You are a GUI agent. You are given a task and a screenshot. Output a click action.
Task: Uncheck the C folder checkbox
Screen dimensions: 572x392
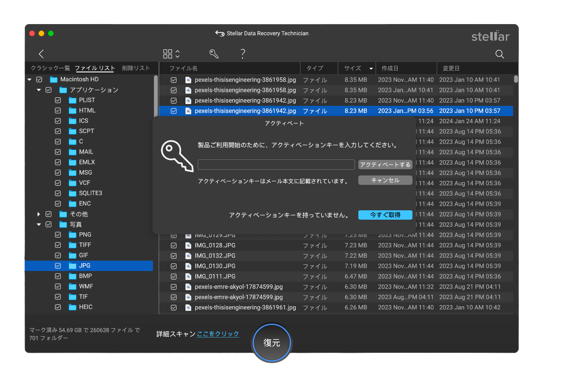pyautogui.click(x=58, y=142)
